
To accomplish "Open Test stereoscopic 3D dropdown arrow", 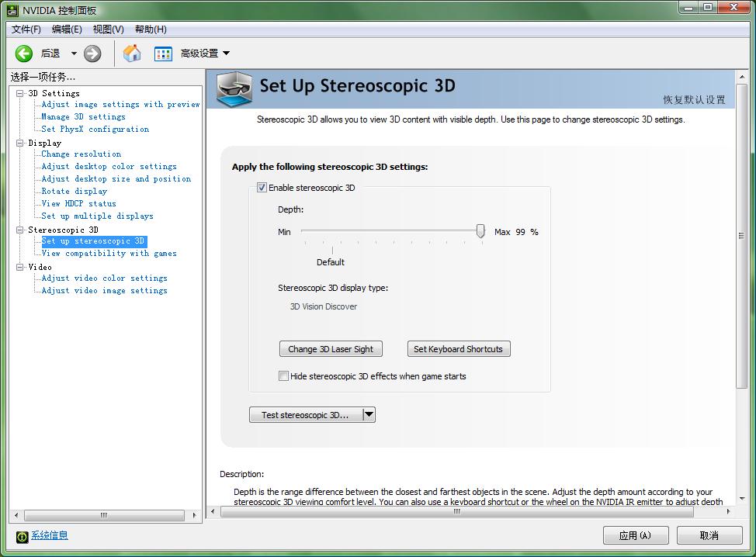I will click(x=369, y=414).
